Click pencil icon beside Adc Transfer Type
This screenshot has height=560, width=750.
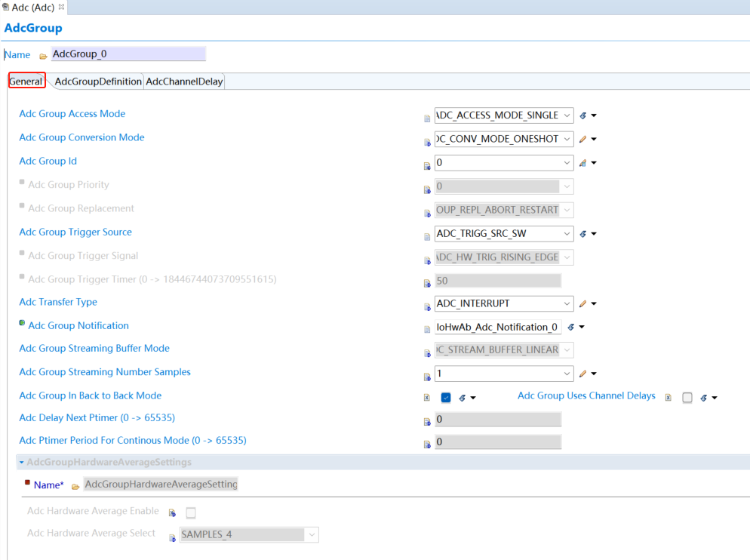(x=582, y=304)
